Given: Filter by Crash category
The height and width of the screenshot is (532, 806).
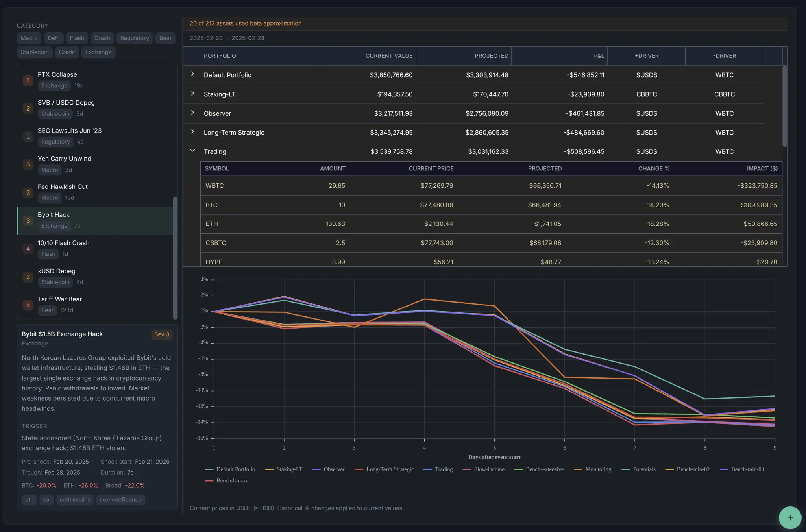Looking at the screenshot, I should (102, 38).
